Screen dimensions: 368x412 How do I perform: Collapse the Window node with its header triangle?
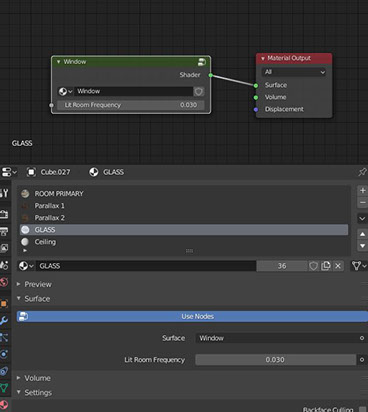pos(59,62)
